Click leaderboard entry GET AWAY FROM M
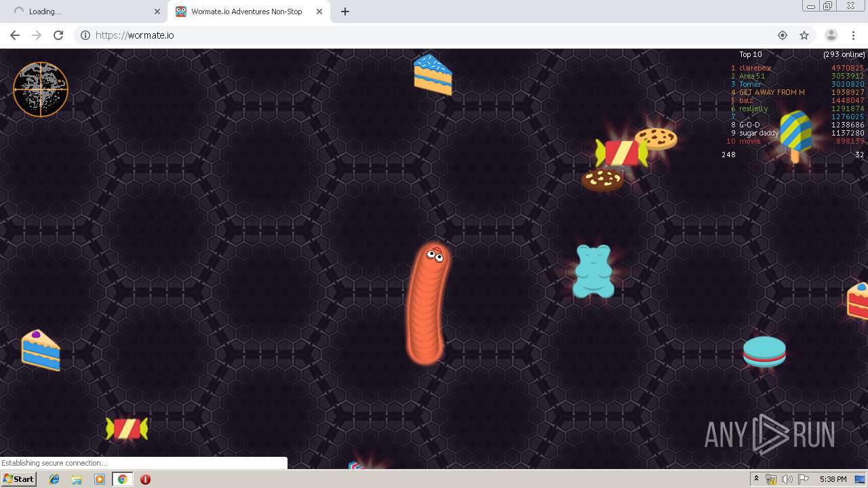The image size is (868, 488). [772, 92]
